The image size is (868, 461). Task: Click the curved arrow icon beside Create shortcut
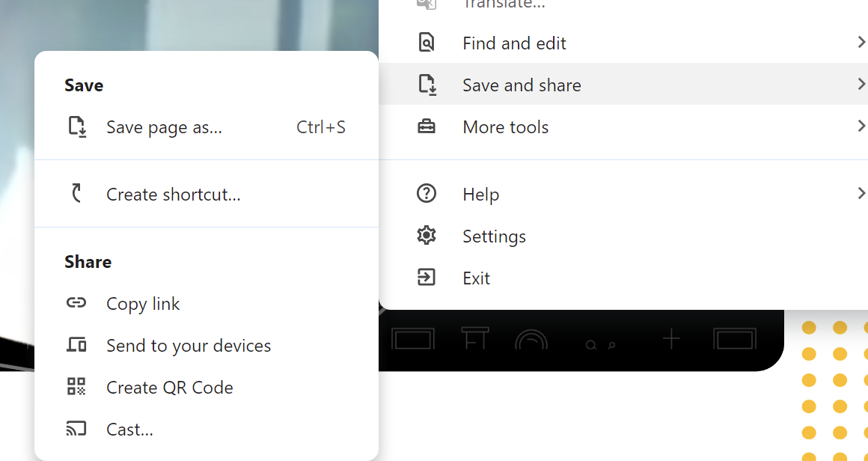76,193
